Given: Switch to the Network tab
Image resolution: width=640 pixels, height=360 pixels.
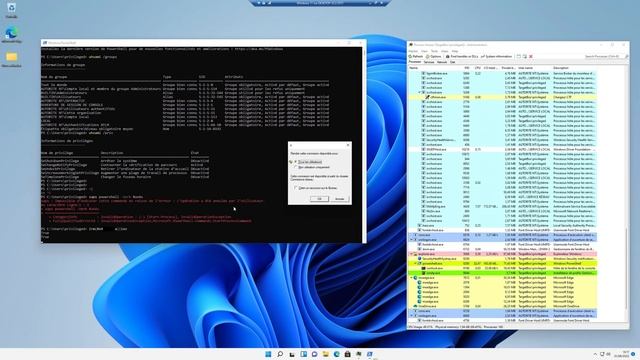Looking at the screenshot, I should click(x=442, y=62).
